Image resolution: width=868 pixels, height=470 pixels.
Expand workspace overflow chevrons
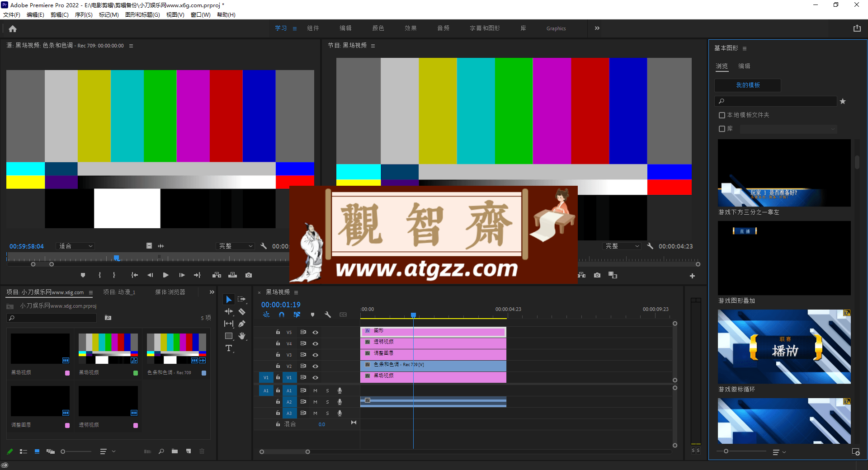point(597,28)
